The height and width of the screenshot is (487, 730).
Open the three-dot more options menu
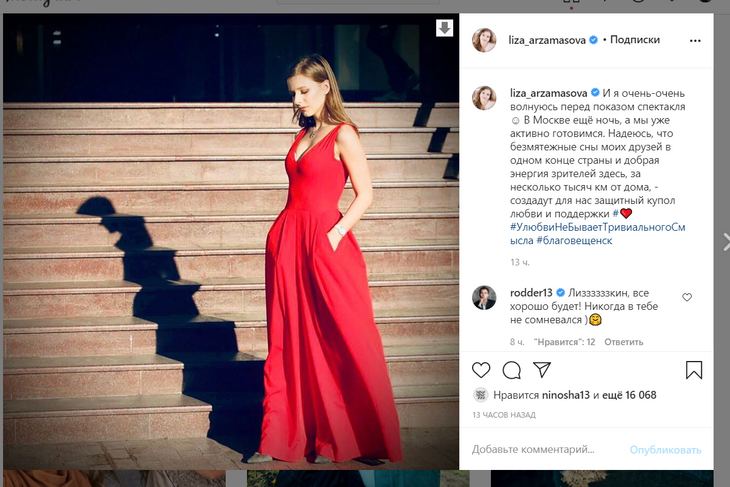pos(695,40)
